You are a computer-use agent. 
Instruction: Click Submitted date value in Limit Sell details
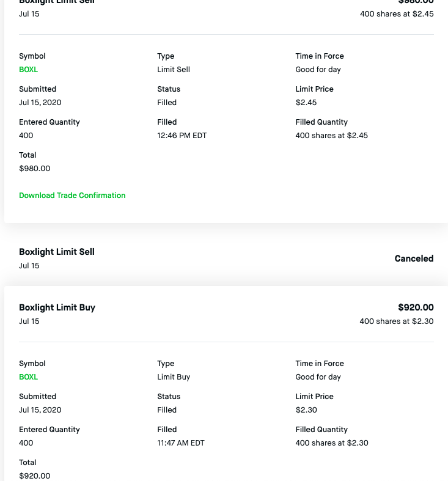tap(40, 103)
